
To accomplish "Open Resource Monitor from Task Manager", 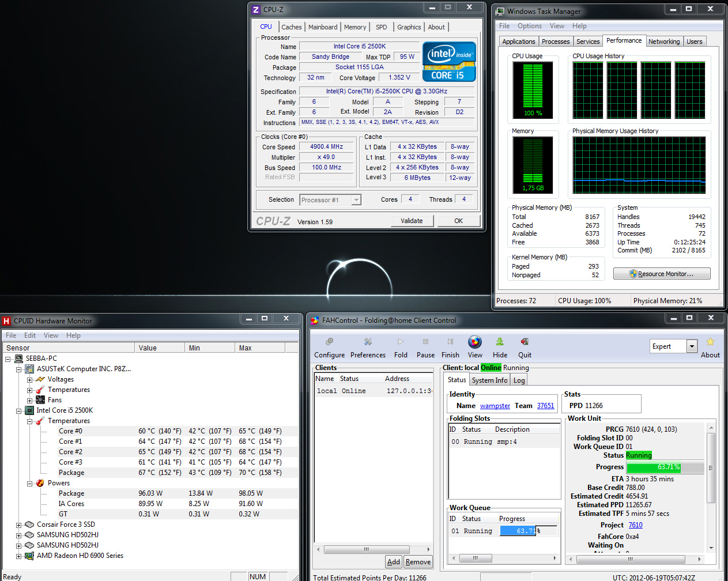I will 662,274.
